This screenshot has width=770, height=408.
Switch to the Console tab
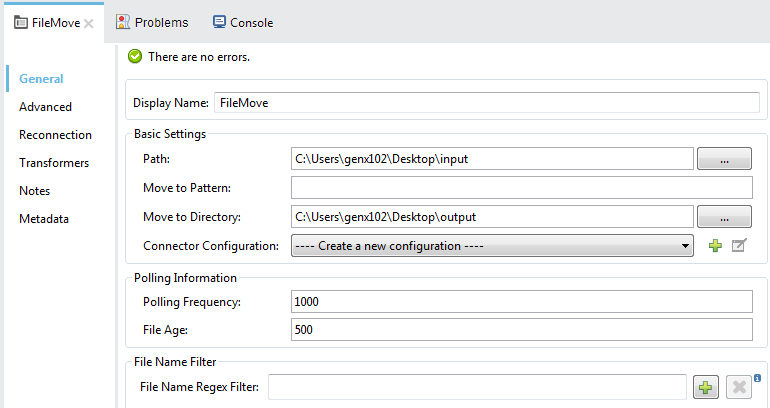pyautogui.click(x=242, y=22)
